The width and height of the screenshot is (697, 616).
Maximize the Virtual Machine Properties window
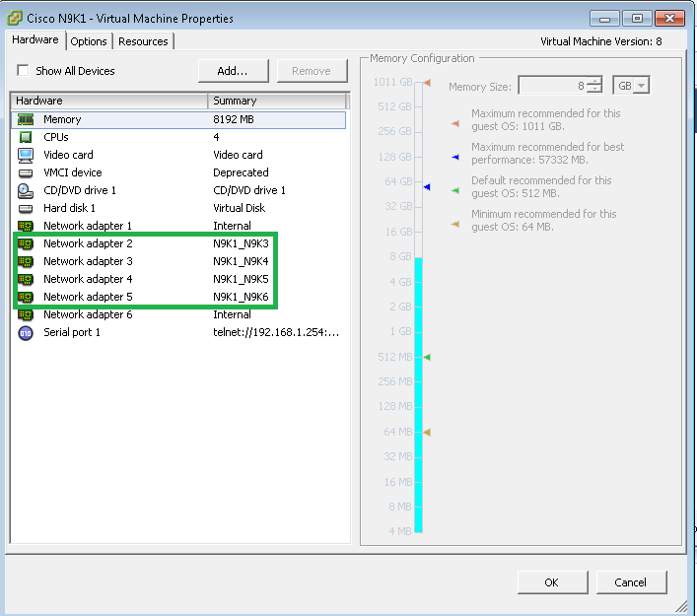(x=637, y=18)
